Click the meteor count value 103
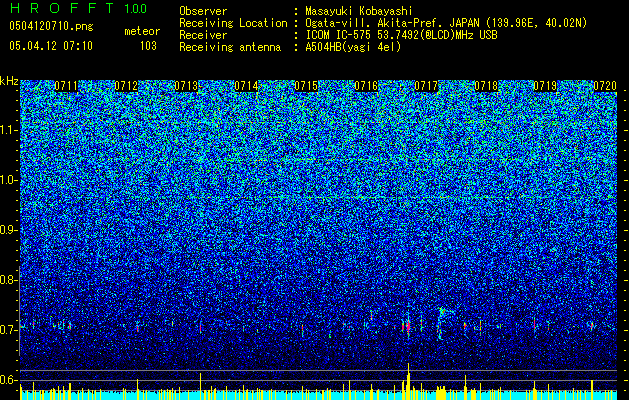This screenshot has width=629, height=400. tap(148, 46)
